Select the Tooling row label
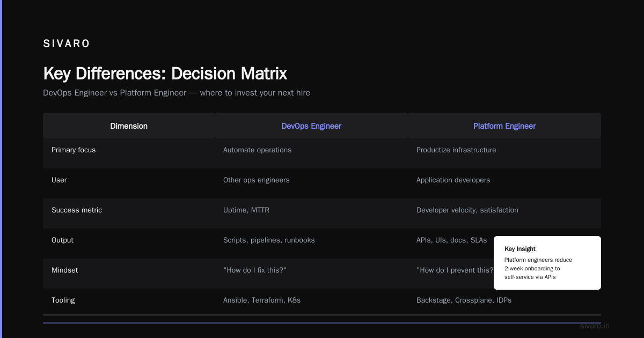The width and height of the screenshot is (644, 338). click(x=63, y=300)
